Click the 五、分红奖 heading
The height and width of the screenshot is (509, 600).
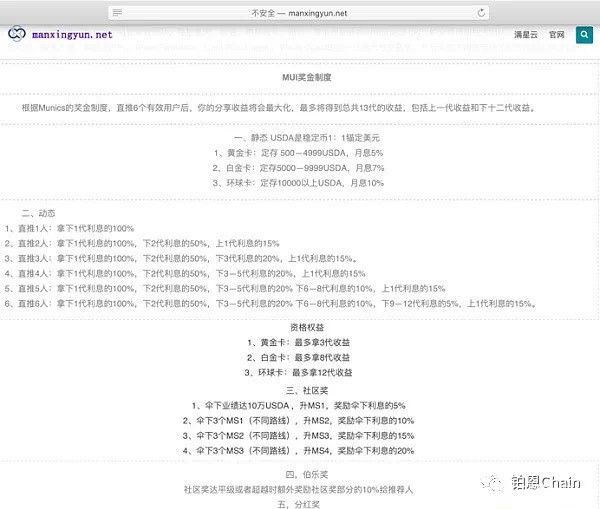[x=298, y=504]
